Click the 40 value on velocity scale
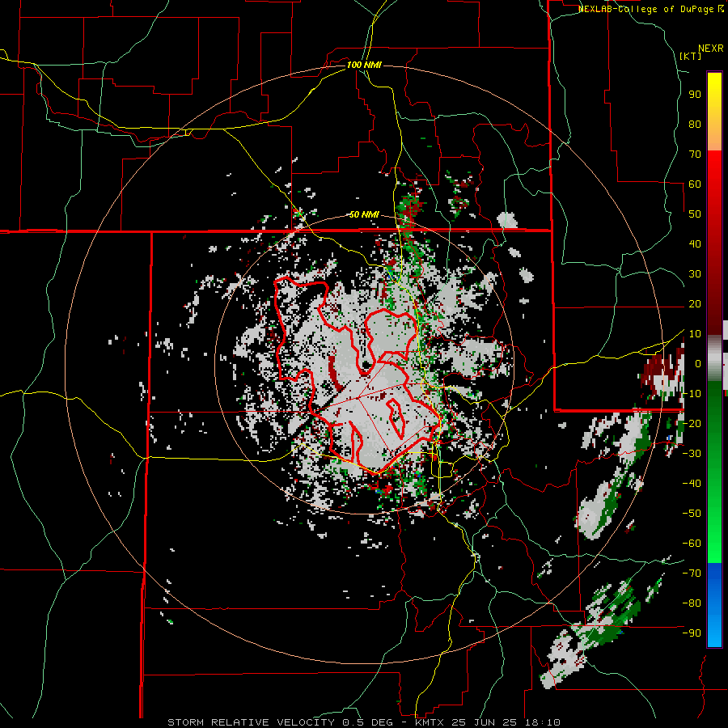 coord(695,244)
